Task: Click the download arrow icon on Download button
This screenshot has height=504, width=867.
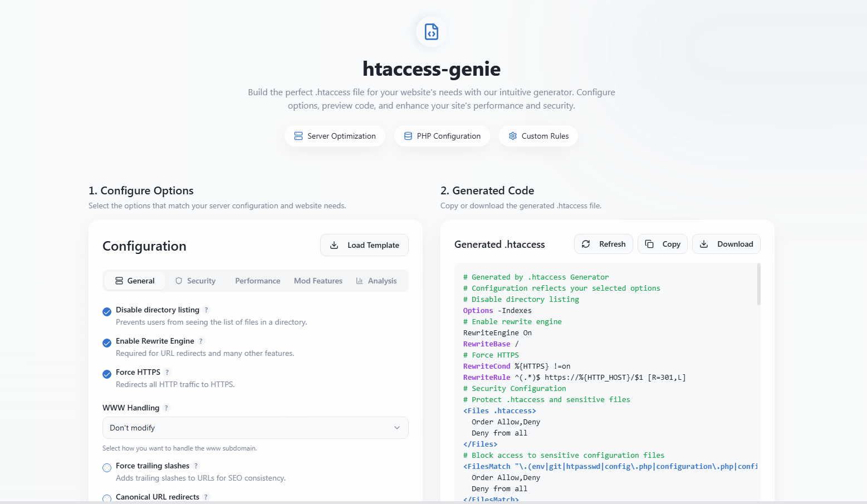Action: pos(704,244)
